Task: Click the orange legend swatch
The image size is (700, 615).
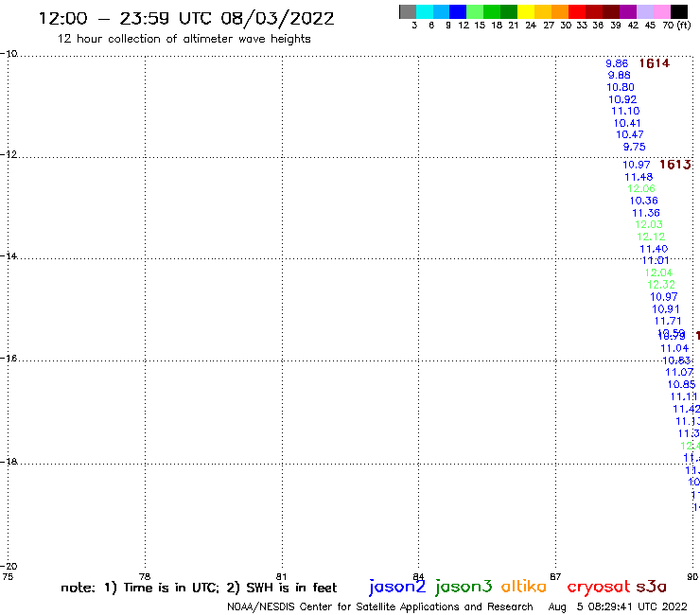Action: coord(560,11)
